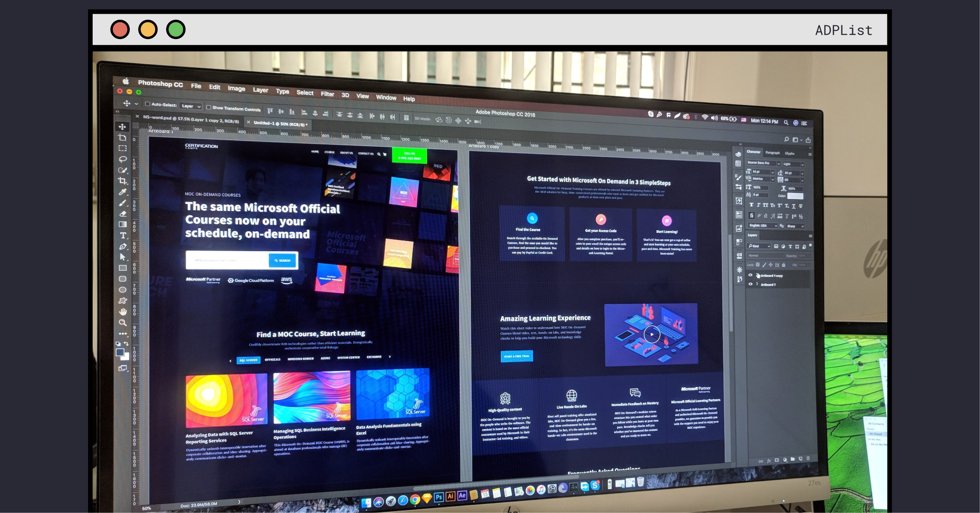
Task: Click the fx layer style icon
Action: tap(769, 461)
